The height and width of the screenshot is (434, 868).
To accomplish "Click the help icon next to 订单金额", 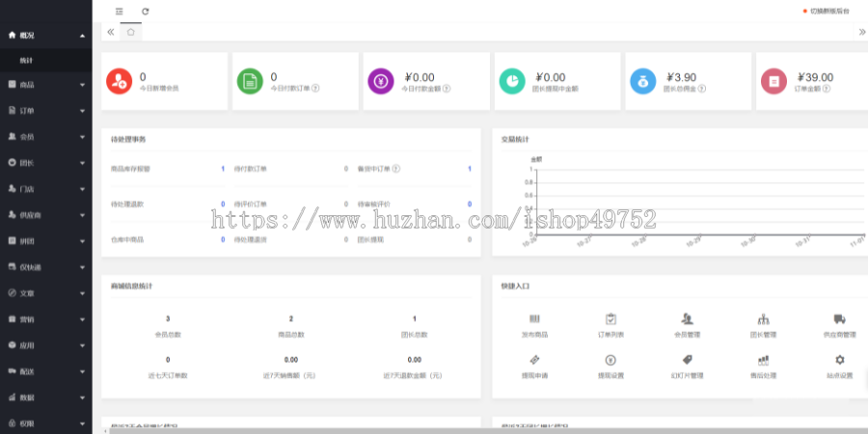I will click(827, 88).
